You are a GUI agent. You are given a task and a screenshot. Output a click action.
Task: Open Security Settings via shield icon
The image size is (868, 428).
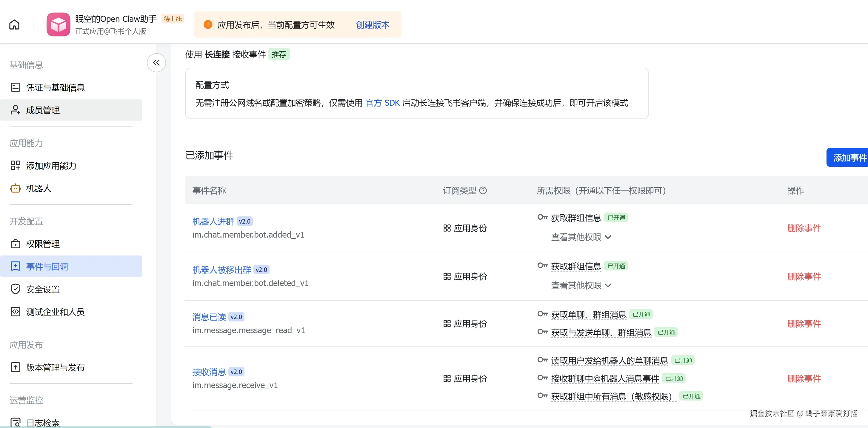(x=16, y=289)
